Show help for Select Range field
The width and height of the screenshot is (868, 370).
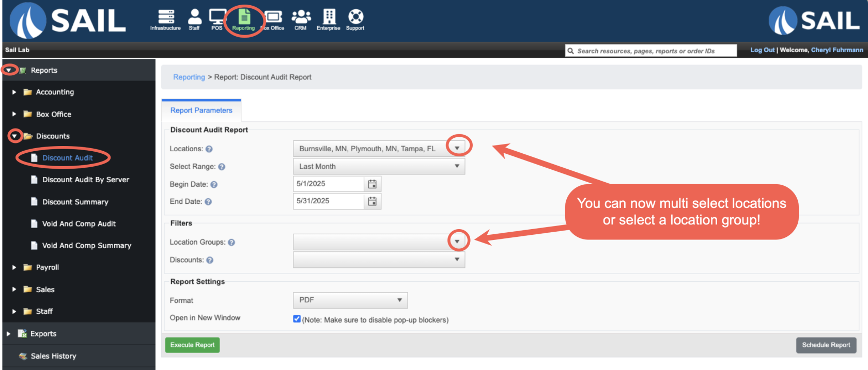(x=222, y=167)
